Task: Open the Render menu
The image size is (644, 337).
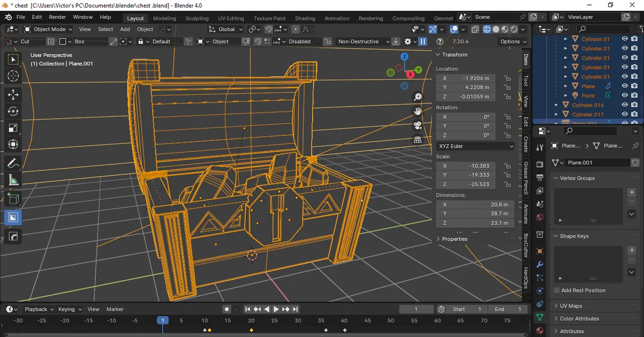Action: click(57, 17)
